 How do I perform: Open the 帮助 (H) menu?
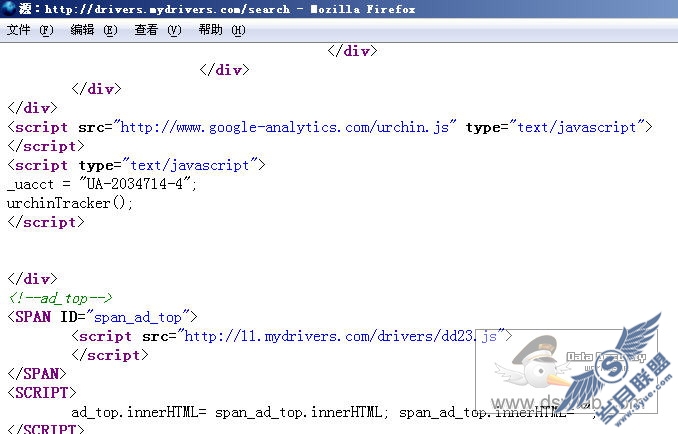[222, 30]
